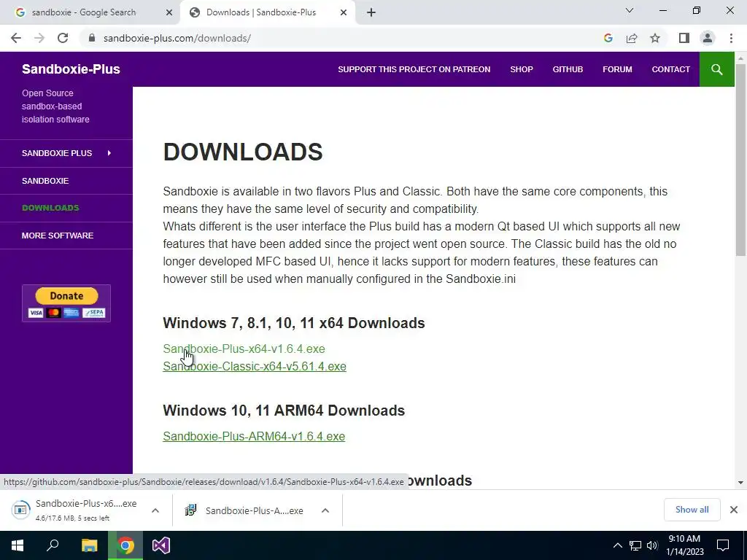Click the browser forward arrow

point(39,38)
